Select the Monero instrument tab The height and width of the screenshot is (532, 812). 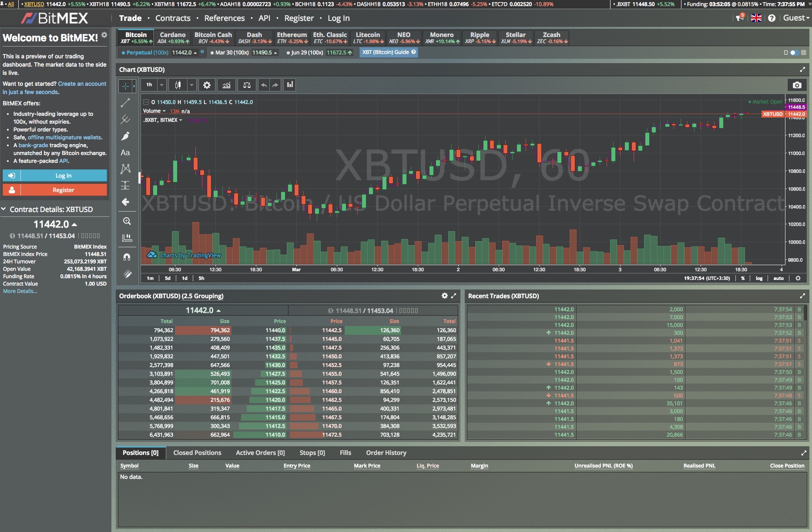coord(442,37)
